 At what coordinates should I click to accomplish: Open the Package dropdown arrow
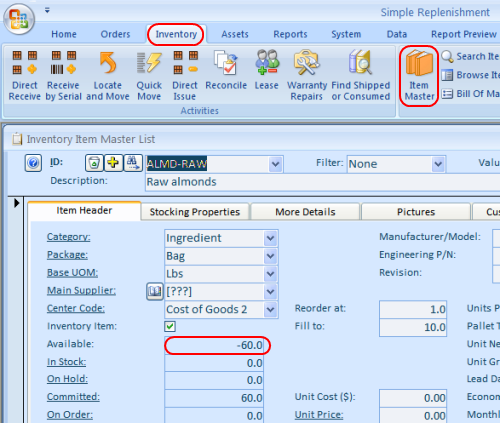[270, 256]
